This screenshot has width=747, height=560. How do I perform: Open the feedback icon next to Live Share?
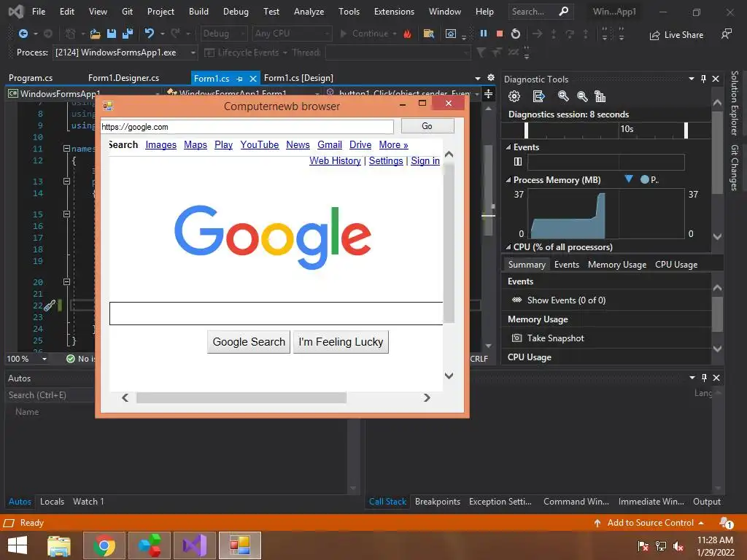tap(726, 34)
